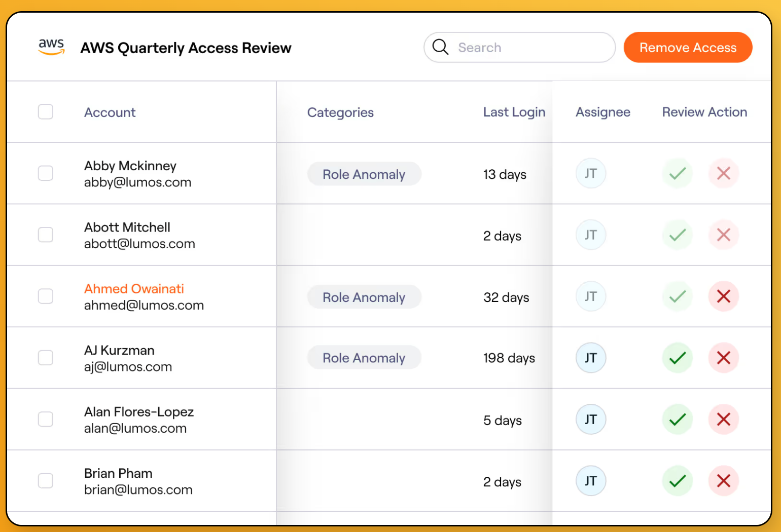Image resolution: width=781 pixels, height=532 pixels.
Task: Check the select-all checkbox in header
Action: click(45, 111)
